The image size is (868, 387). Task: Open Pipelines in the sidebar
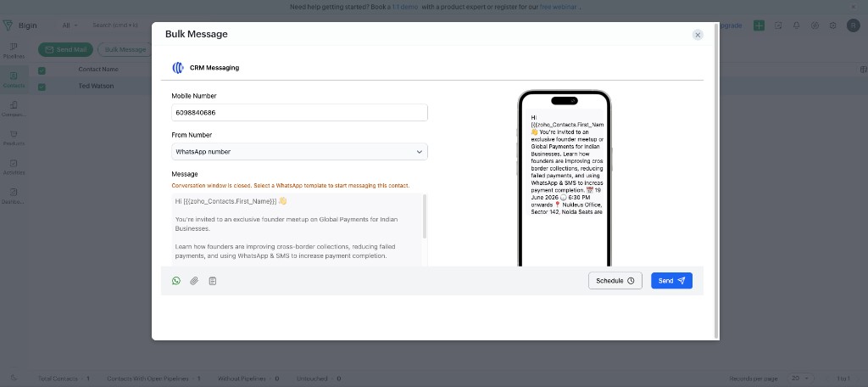coord(14,50)
